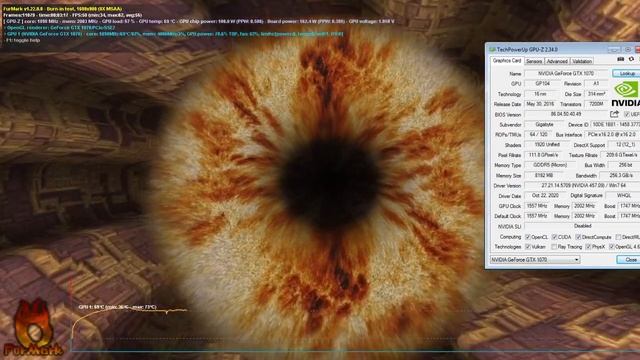
Task: Click the Memory Type value GDDR5 (Micron)
Action: click(x=550, y=165)
